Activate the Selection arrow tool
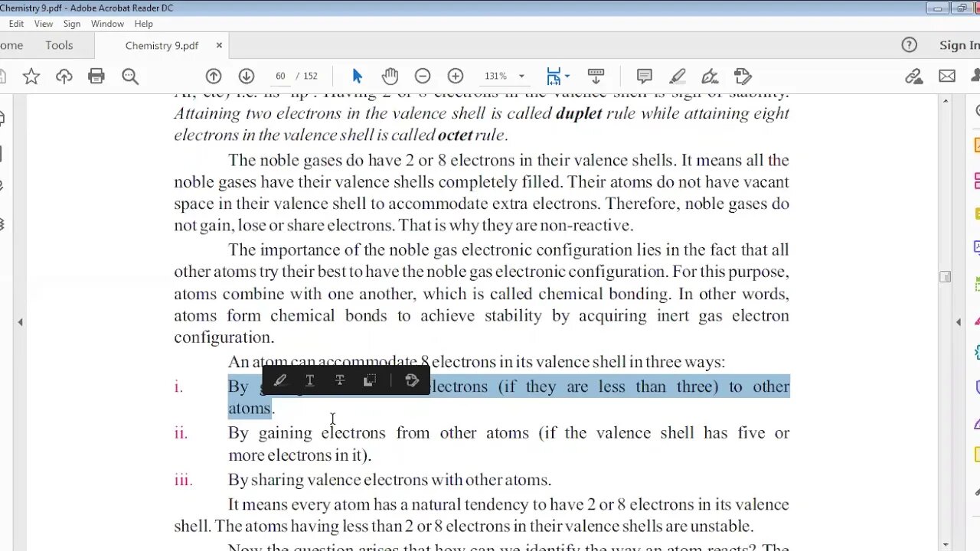The image size is (980, 551). pos(357,76)
